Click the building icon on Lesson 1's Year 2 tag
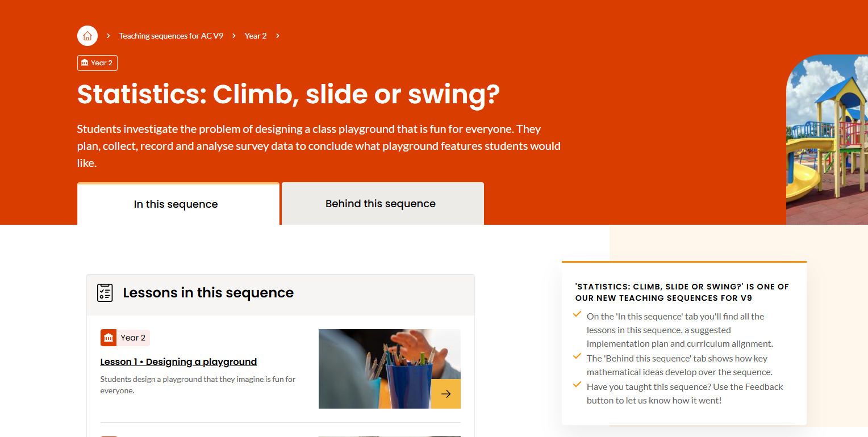The image size is (868, 437). tap(108, 337)
